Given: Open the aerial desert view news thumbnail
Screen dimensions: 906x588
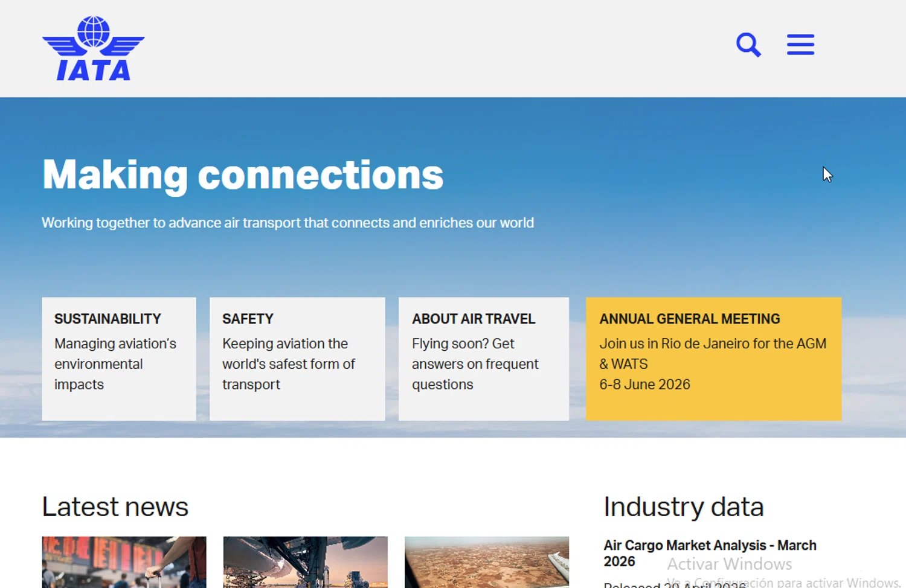Looking at the screenshot, I should point(487,562).
